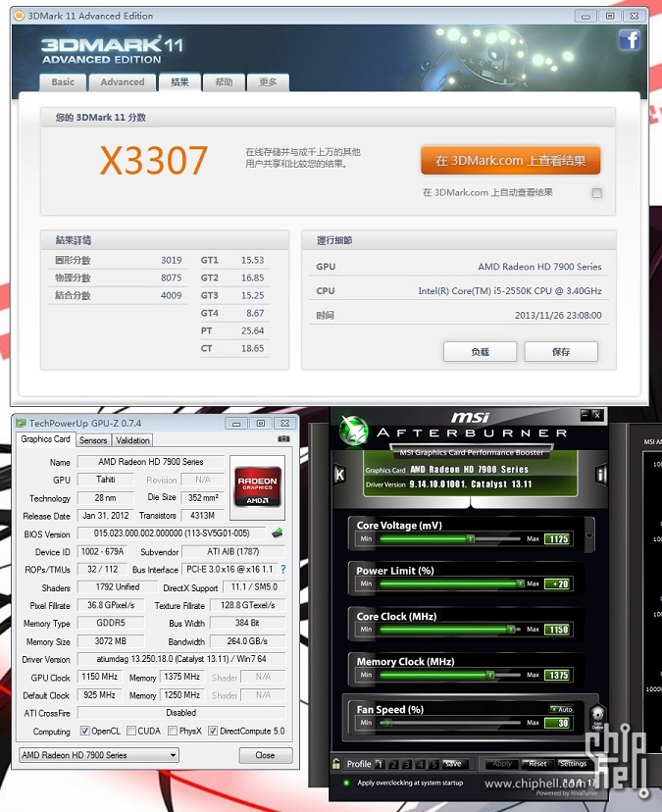Click the BIOS Version field in GPU-Z
This screenshot has height=812, width=662.
172,533
